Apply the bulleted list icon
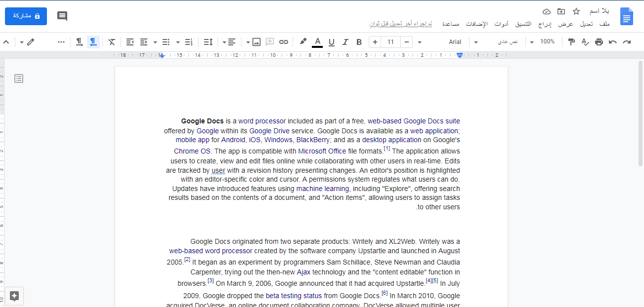644x307 pixels. coord(166,42)
